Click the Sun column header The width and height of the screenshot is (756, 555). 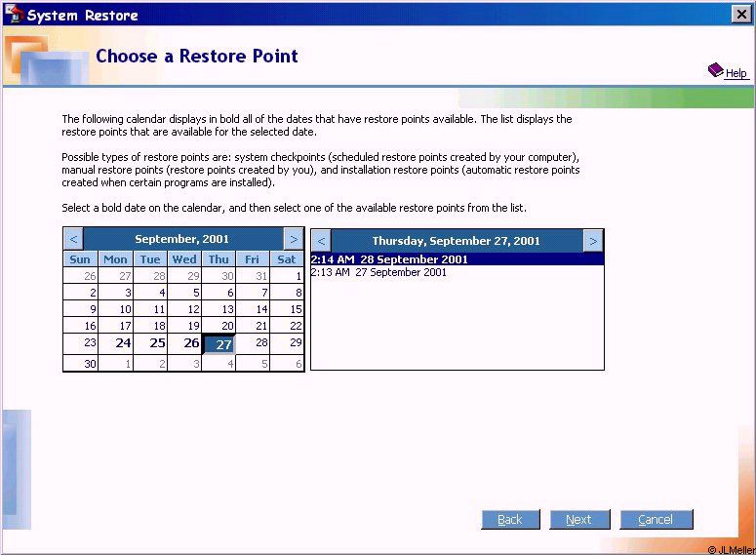coord(80,259)
